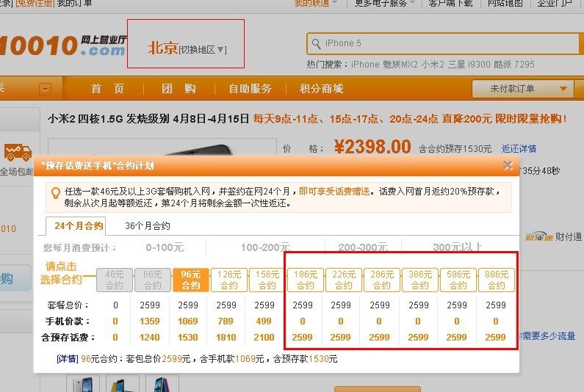The height and width of the screenshot is (392, 584).
Task: Click phone price 1359 in 手机价款 row
Action: point(150,322)
